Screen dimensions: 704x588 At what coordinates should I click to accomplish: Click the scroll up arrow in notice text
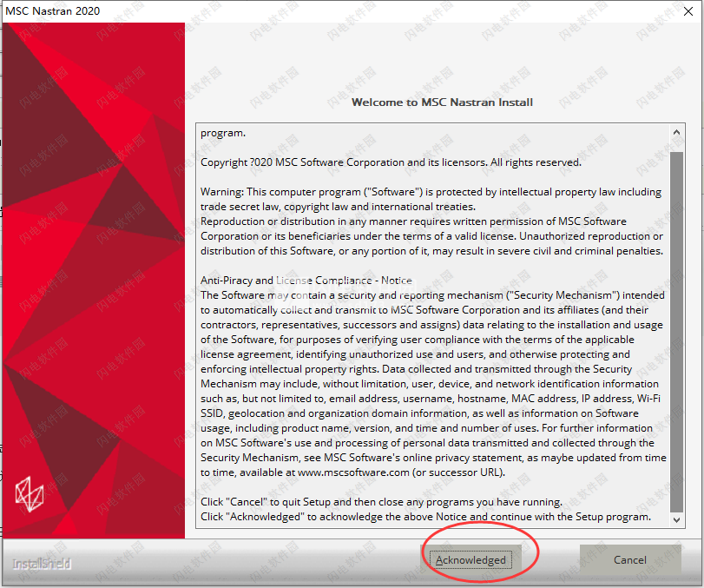(676, 133)
